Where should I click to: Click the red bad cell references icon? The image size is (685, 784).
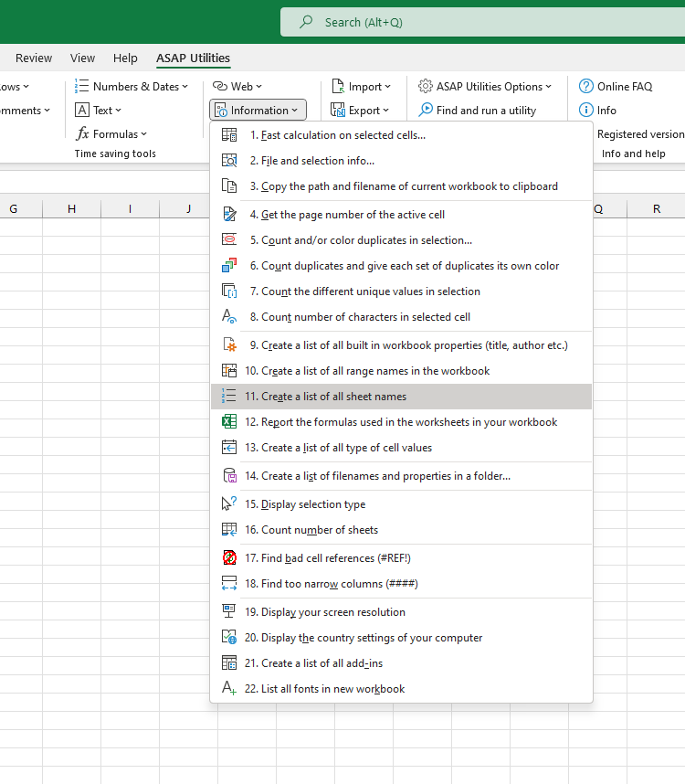[229, 558]
